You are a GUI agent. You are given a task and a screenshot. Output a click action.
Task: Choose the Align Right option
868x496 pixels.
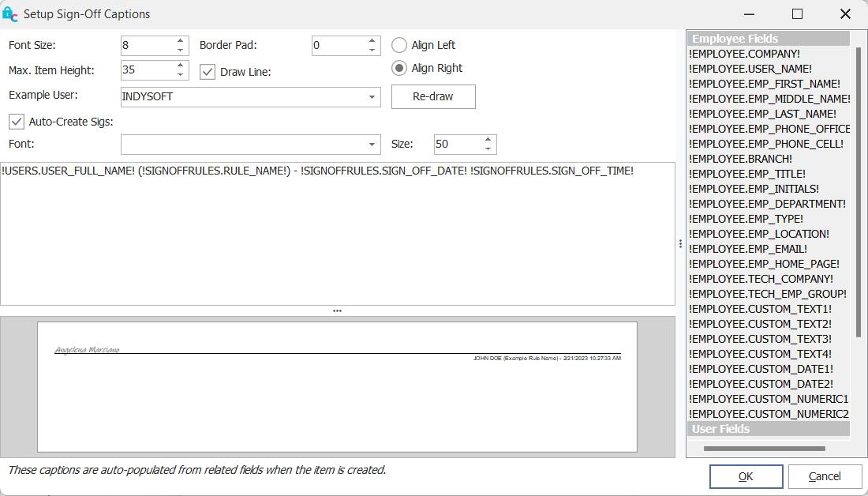pos(399,68)
